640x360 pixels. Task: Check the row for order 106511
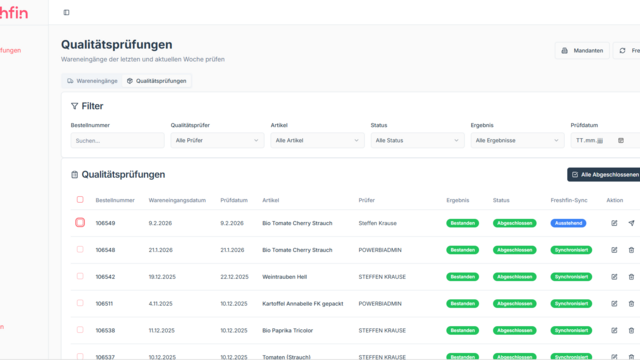[x=80, y=303]
